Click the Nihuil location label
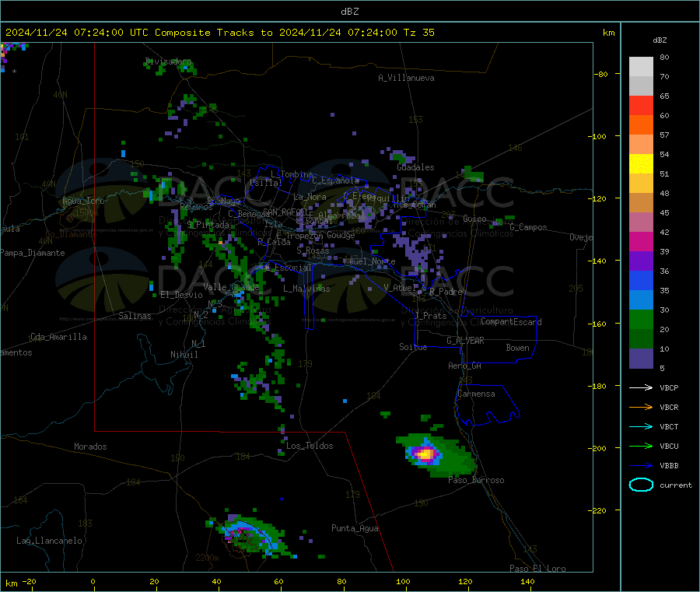 (184, 355)
